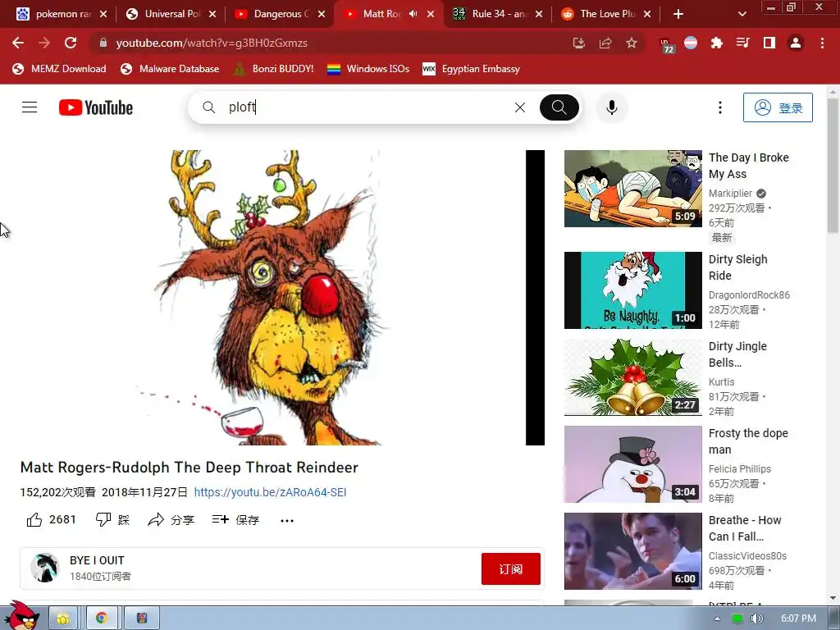Open the tab search dropdown chevron

(x=742, y=14)
